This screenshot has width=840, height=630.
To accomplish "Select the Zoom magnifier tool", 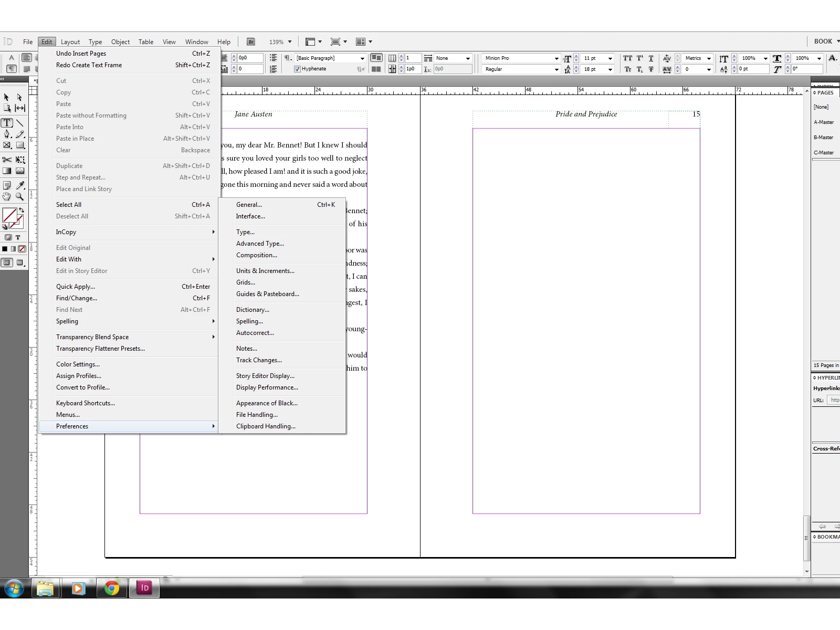I will tap(20, 197).
